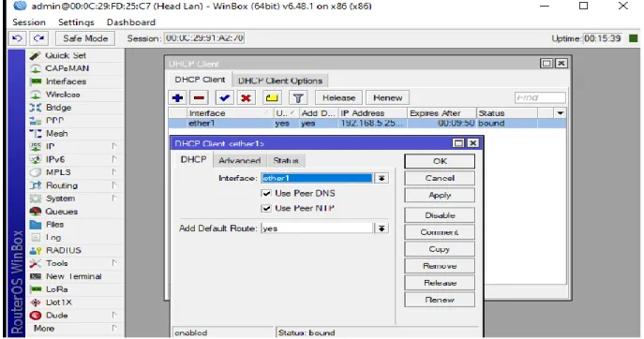Viewport: 644px width, 339px height.
Task: Toggle Safe Mode button
Action: [85, 38]
